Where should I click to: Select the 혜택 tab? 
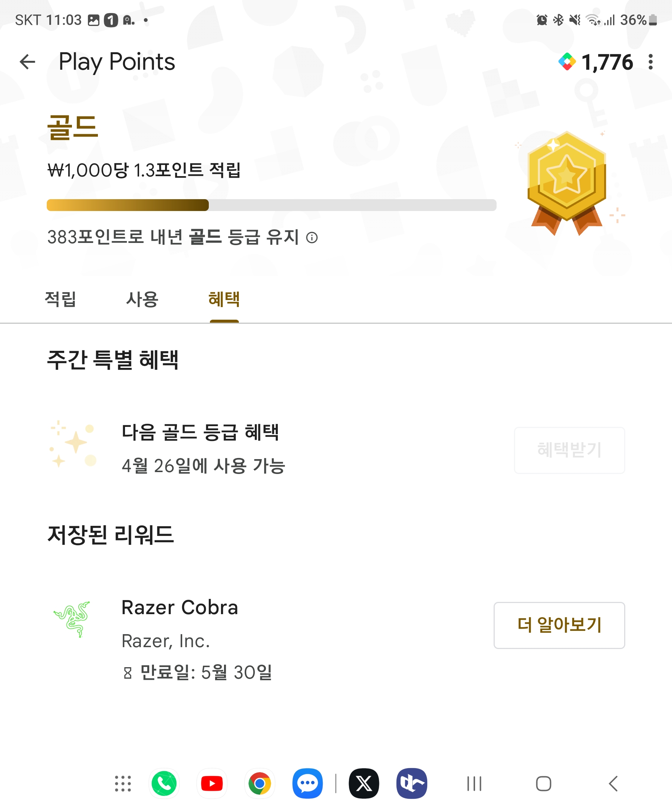[x=224, y=299]
